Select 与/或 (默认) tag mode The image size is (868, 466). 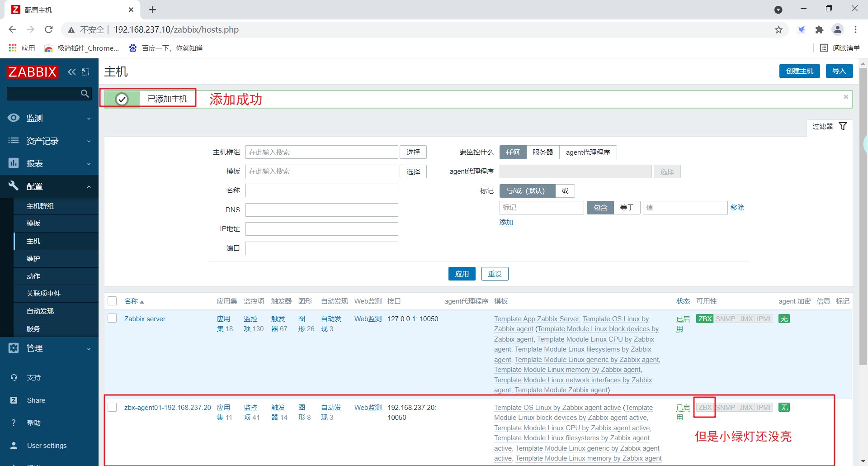coord(527,191)
